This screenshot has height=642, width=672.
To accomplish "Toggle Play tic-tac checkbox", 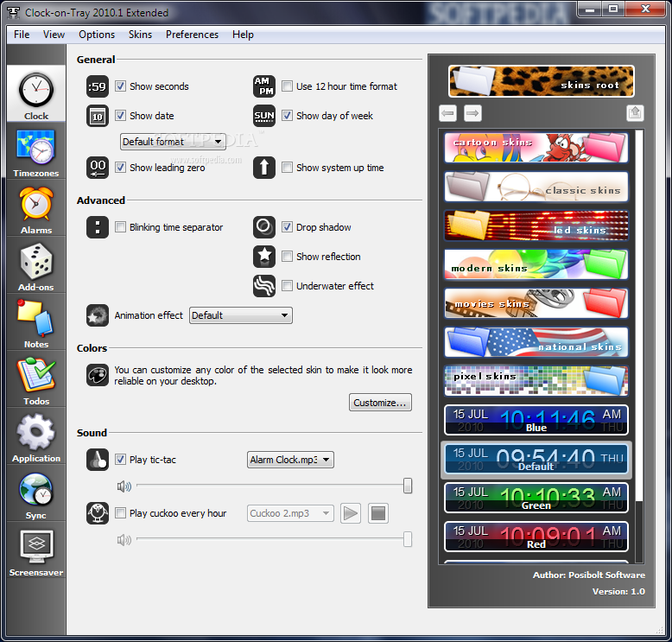I will (x=120, y=460).
